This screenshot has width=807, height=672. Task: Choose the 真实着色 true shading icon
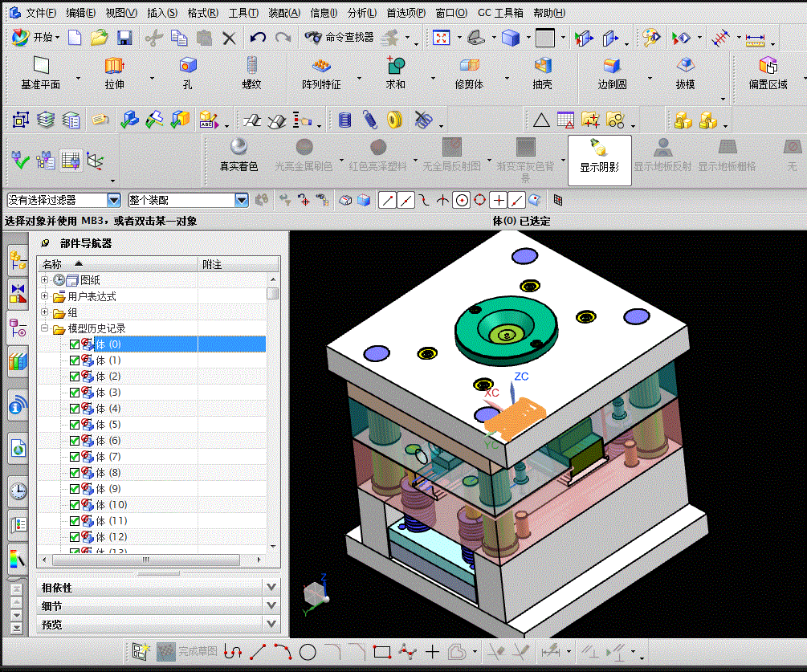238,155
